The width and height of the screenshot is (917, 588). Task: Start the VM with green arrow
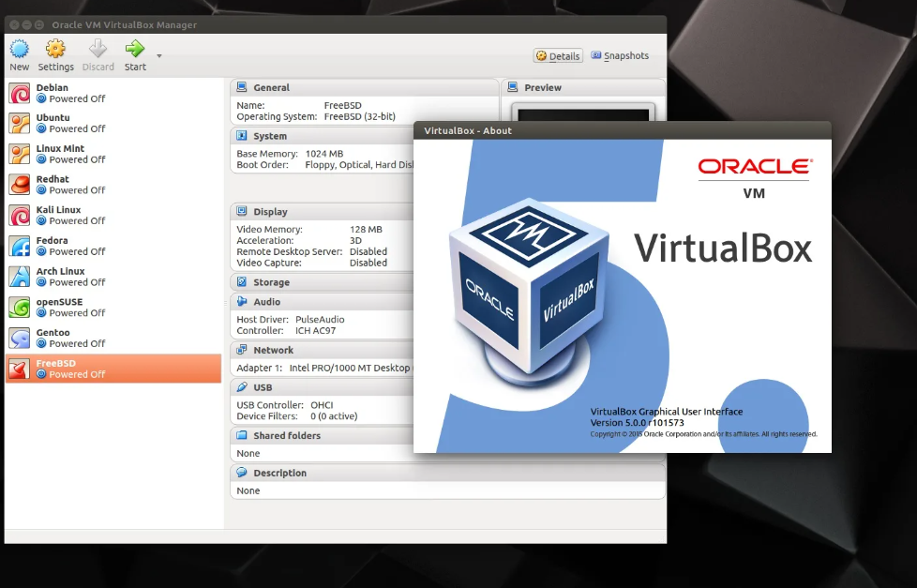pyautogui.click(x=135, y=49)
